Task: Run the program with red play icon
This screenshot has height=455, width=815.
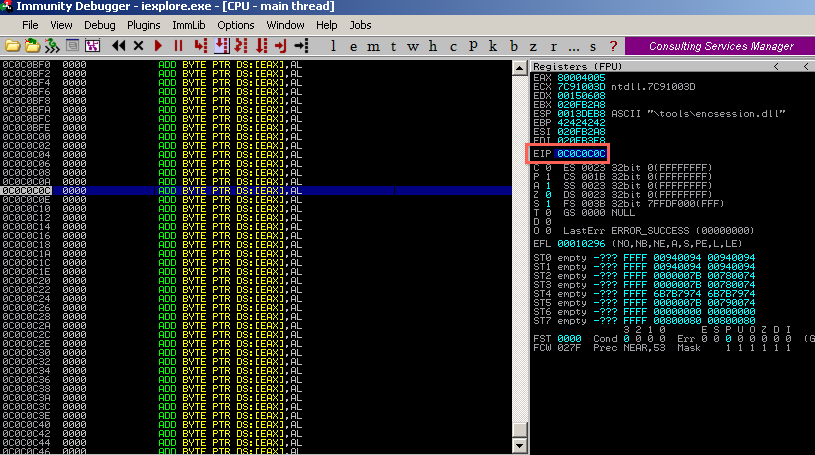Action: tap(158, 46)
